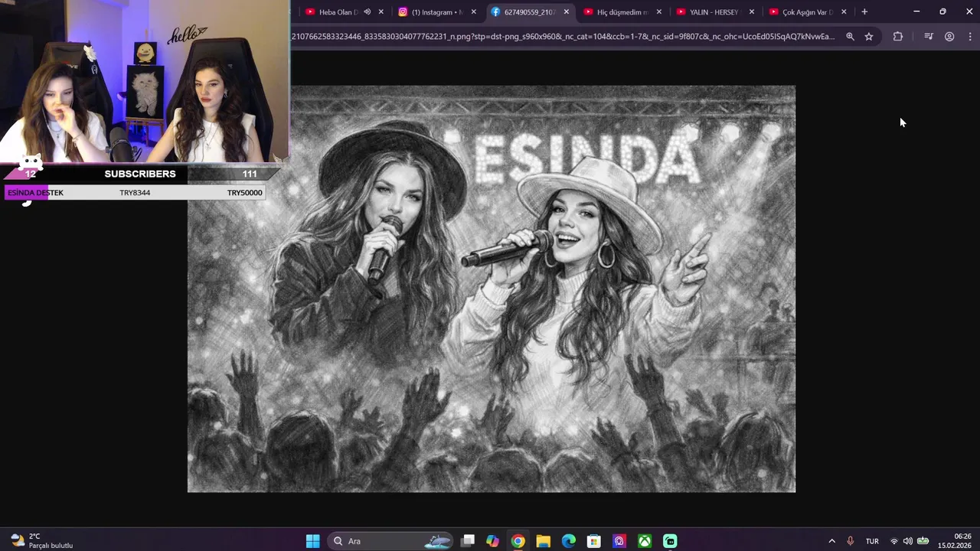Check the battery status tray icon
The image size is (980, 551).
tap(923, 541)
